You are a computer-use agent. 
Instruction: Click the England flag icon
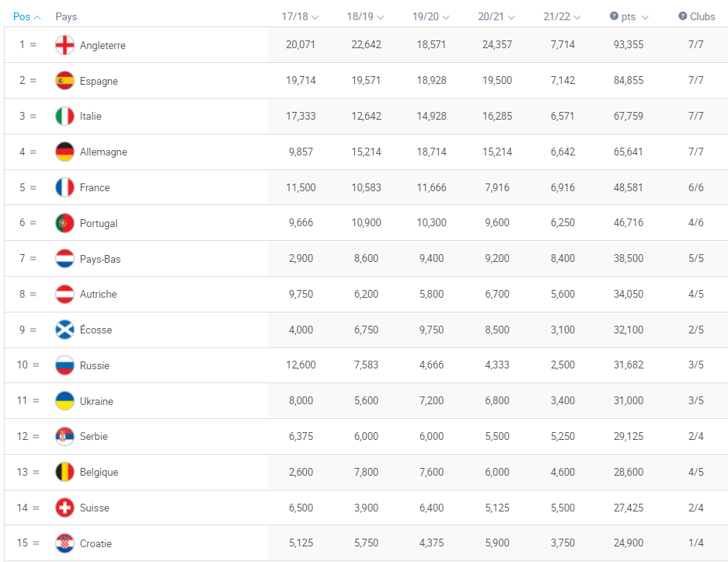64,45
